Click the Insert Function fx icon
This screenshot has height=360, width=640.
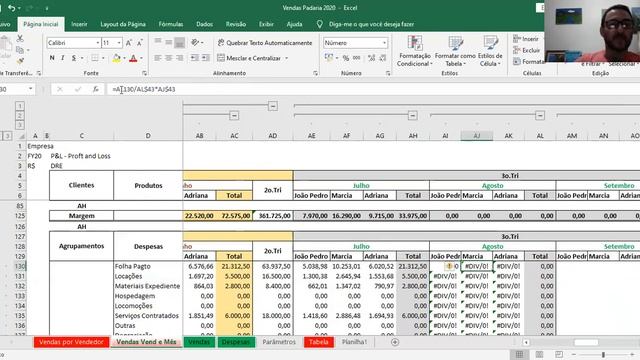click(96, 89)
